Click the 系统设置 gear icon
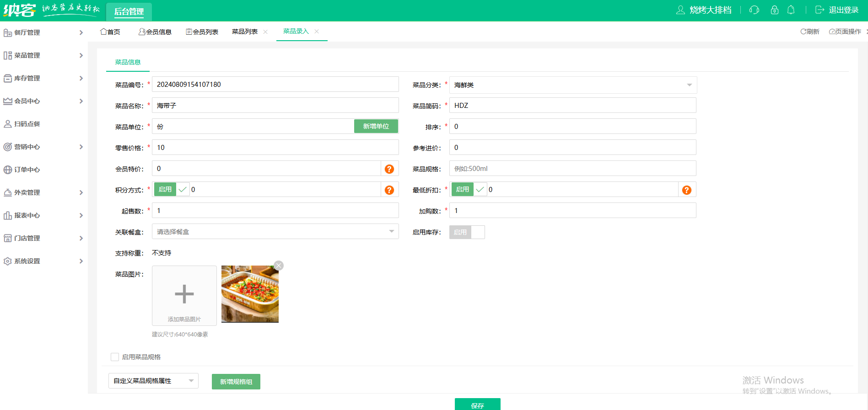This screenshot has height=410, width=868. 8,261
